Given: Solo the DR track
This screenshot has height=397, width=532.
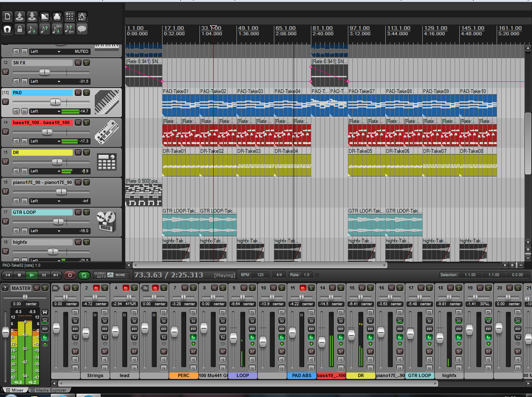Looking at the screenshot, I should 86,152.
